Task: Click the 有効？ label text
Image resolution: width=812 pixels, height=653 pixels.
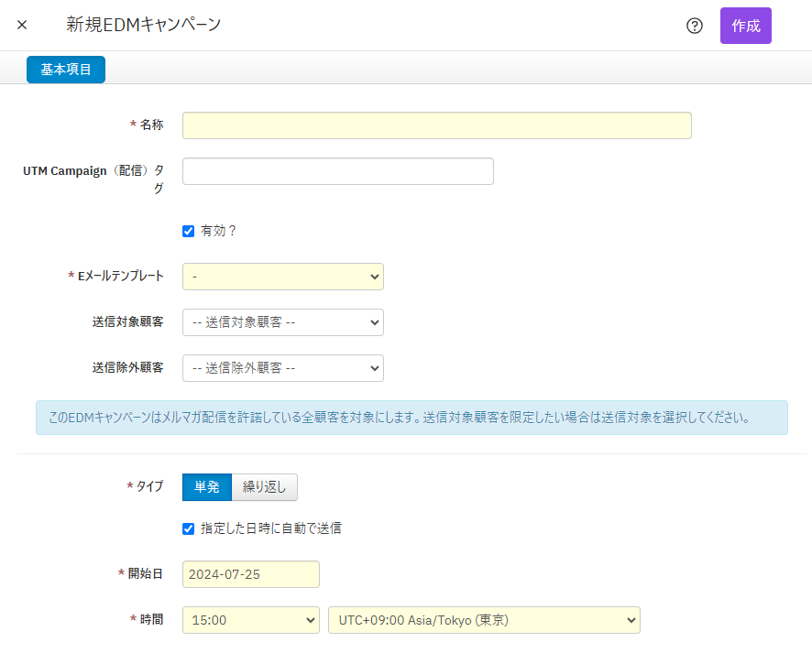Action: (219, 232)
